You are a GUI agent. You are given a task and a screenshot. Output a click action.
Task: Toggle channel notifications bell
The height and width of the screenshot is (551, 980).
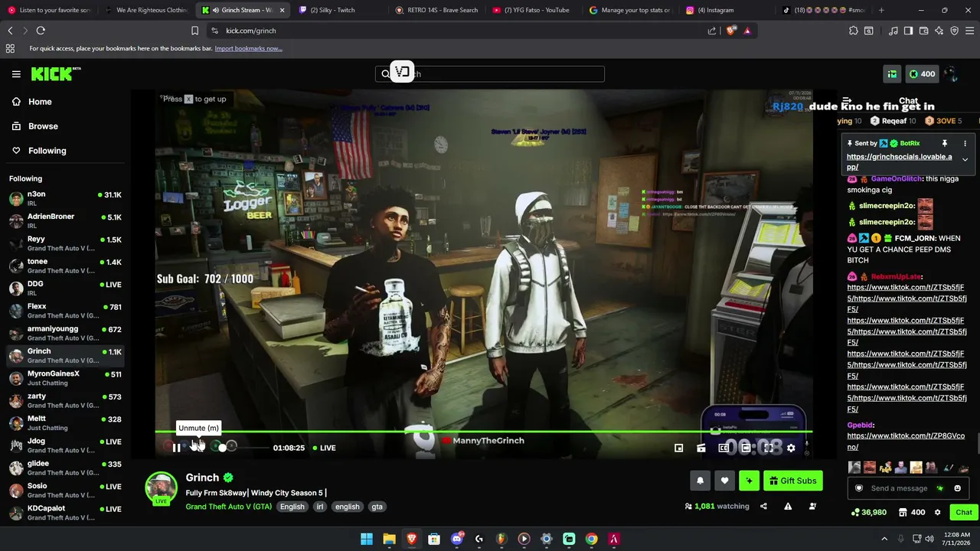(x=700, y=481)
